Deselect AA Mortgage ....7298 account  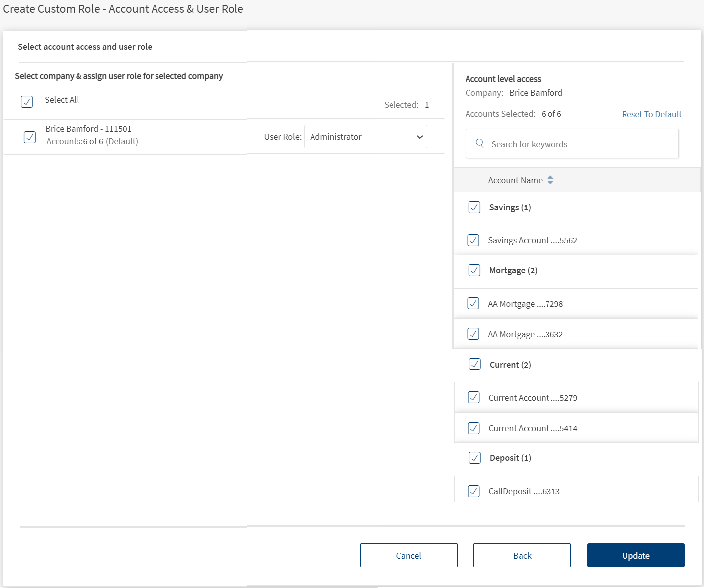pyautogui.click(x=473, y=303)
